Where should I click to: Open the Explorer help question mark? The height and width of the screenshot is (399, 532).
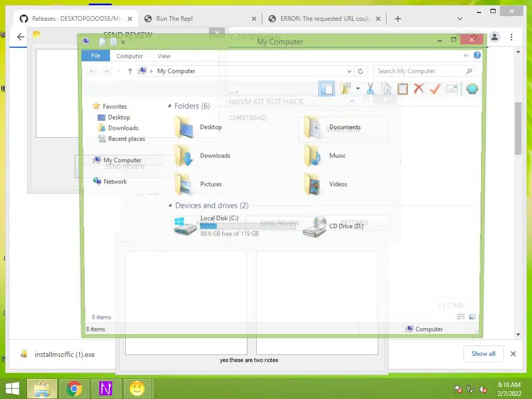tap(477, 55)
